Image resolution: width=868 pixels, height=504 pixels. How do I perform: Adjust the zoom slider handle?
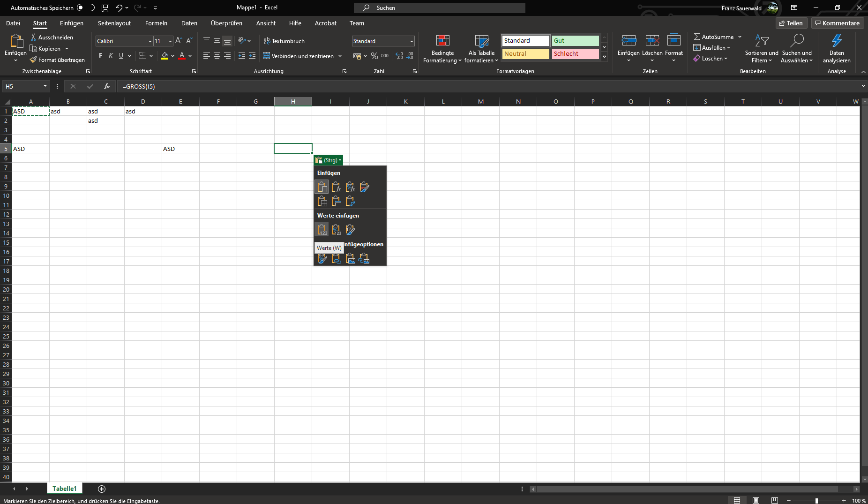click(816, 501)
